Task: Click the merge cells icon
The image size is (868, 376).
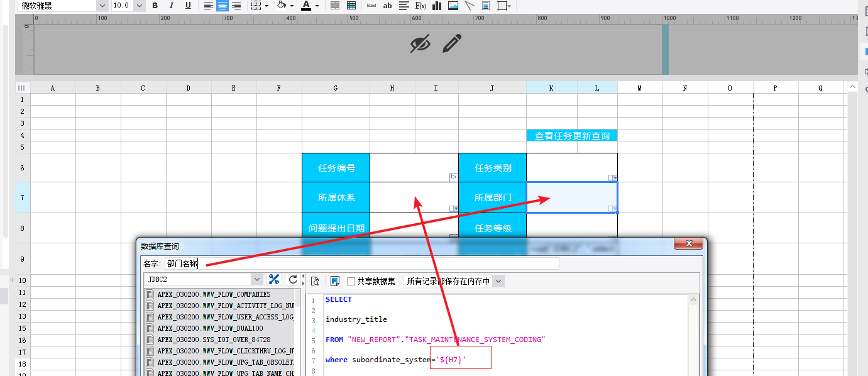Action: pos(335,6)
